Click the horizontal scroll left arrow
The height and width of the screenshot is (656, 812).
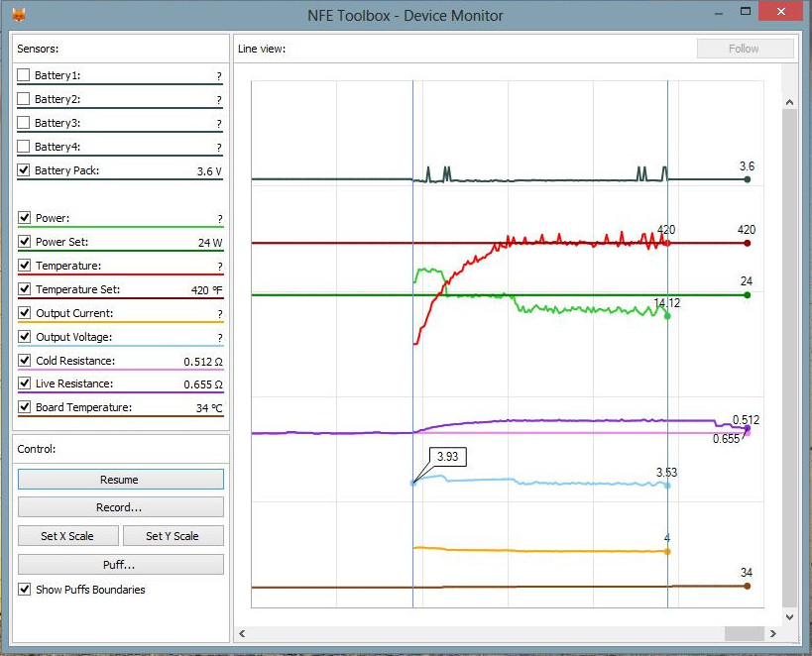242,633
